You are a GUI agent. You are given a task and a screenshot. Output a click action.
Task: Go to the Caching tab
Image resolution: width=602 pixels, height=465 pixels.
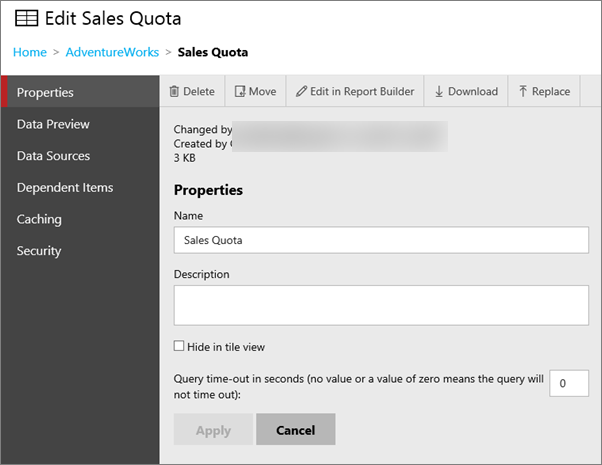[80, 219]
